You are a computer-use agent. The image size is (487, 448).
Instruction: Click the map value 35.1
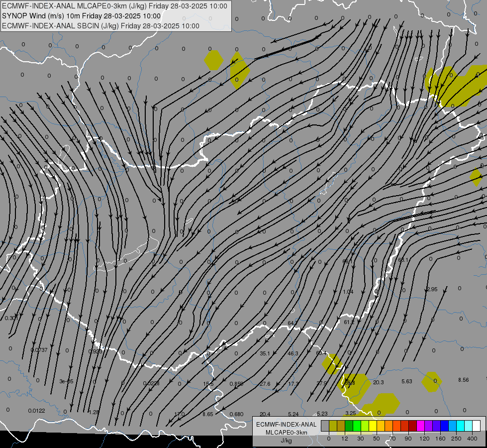[265, 353]
